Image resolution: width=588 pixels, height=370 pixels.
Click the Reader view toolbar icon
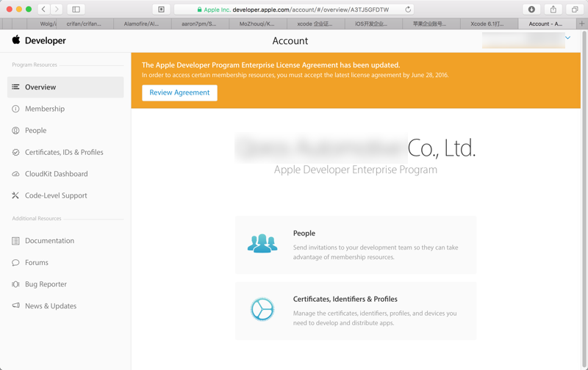(x=161, y=10)
